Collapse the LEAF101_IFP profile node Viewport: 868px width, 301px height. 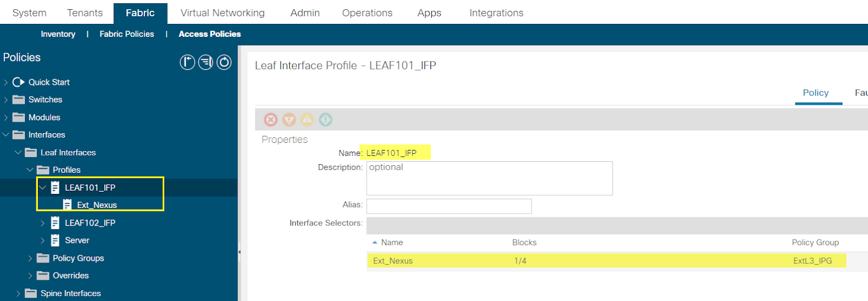point(42,187)
